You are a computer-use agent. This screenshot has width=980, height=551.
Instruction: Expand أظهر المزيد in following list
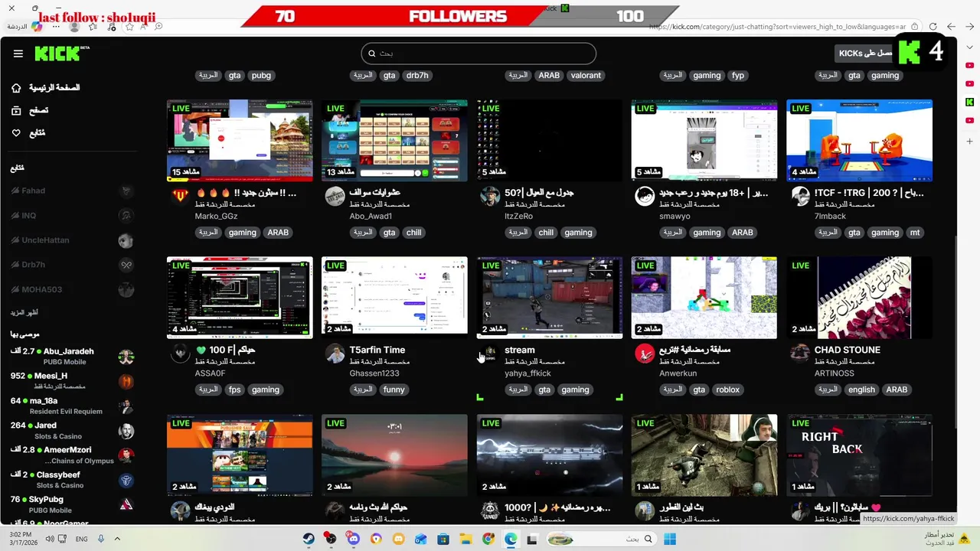(24, 312)
